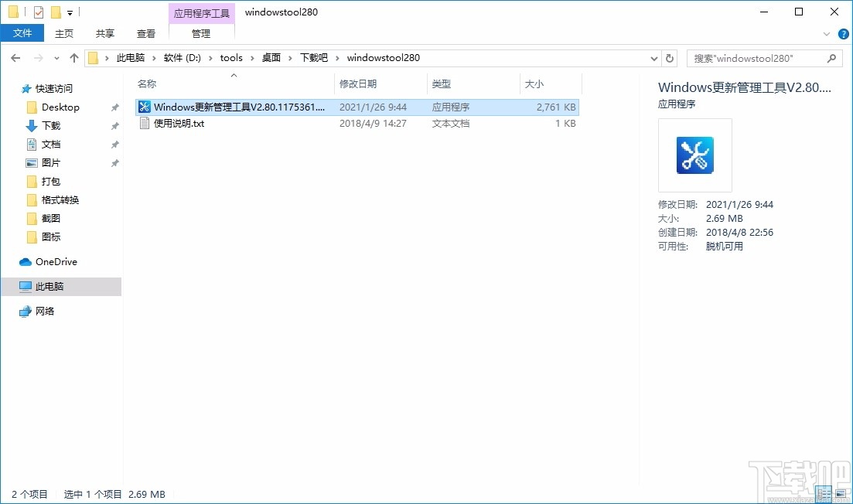Click 此电脑 in the address breadcrumb
Screen dimensions: 853x504
pos(131,58)
